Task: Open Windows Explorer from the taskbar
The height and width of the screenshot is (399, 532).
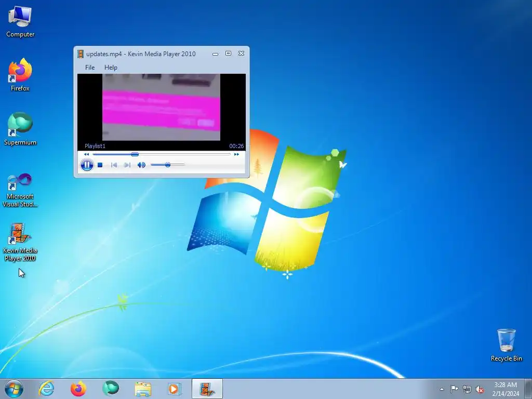Action: pyautogui.click(x=143, y=389)
